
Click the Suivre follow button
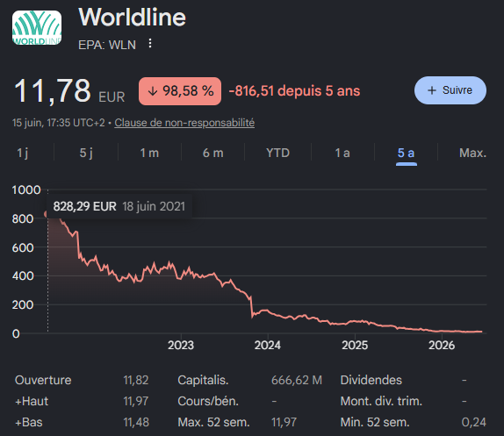click(x=450, y=90)
